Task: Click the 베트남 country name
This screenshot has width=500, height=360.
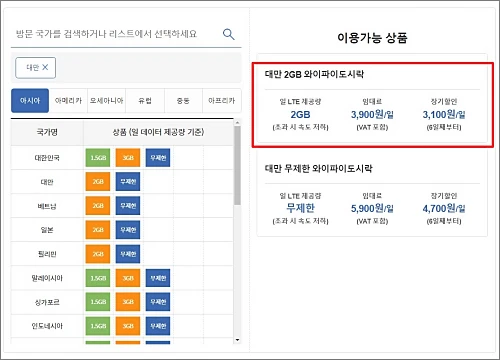Action: pyautogui.click(x=47, y=206)
